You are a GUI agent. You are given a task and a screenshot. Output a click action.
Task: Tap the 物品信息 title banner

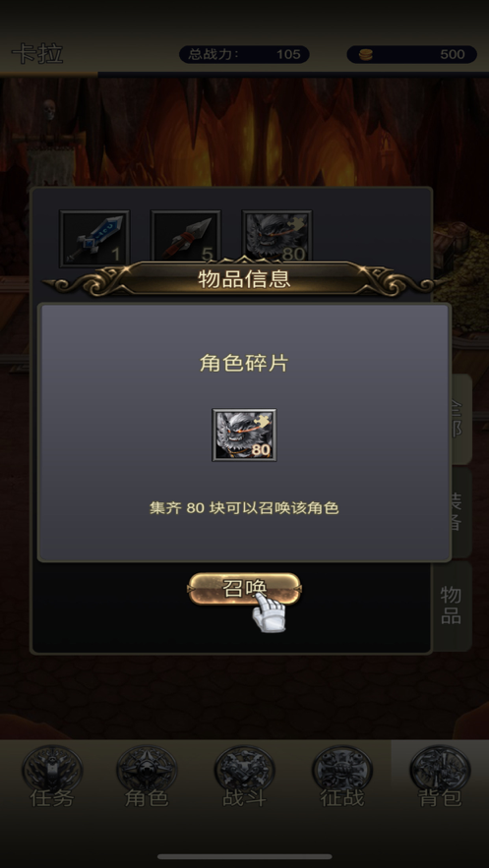pyautogui.click(x=244, y=278)
